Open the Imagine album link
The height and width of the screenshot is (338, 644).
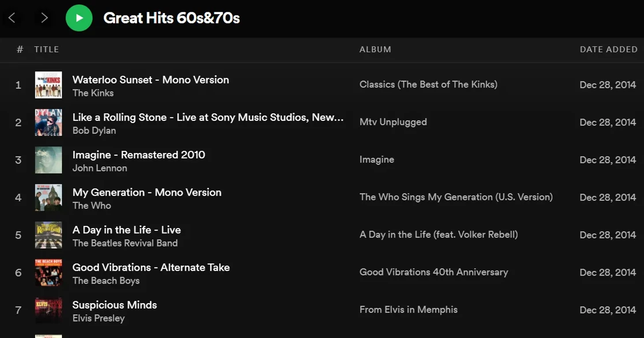pos(377,160)
